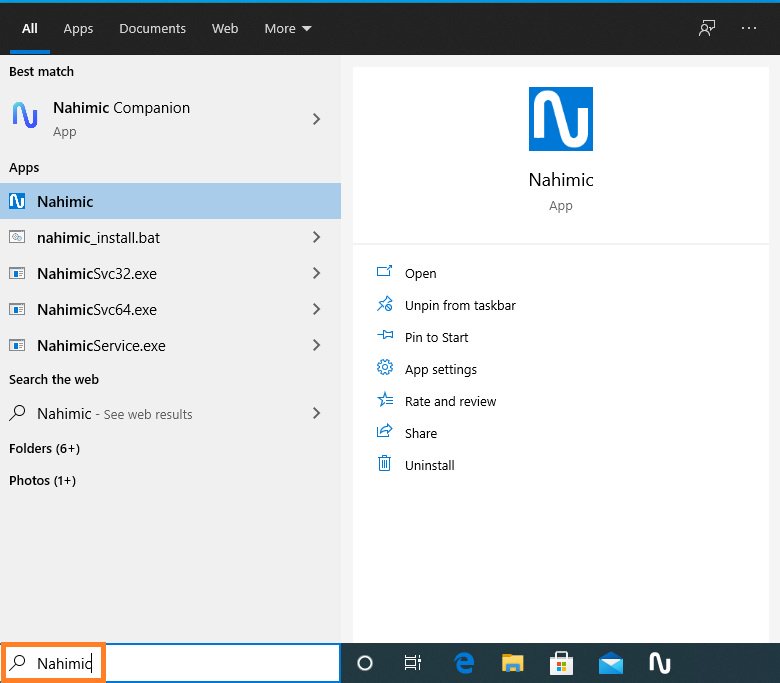This screenshot has height=683, width=780.
Task: Switch to the Apps search tab
Action: [x=78, y=29]
